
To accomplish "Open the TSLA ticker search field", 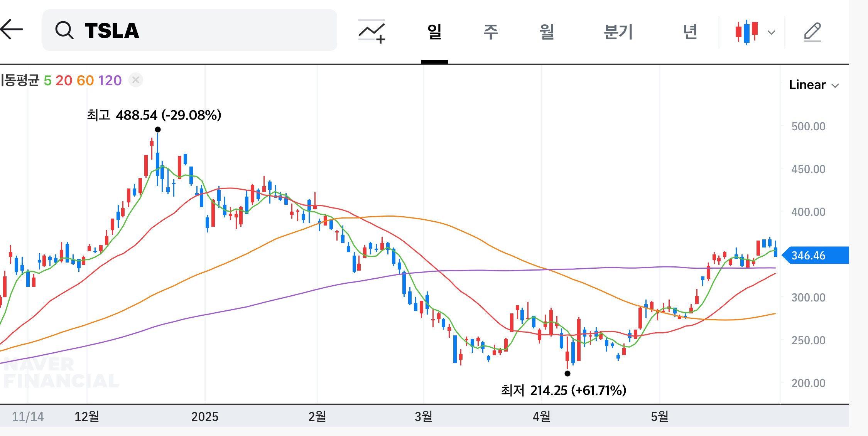I will (x=189, y=30).
